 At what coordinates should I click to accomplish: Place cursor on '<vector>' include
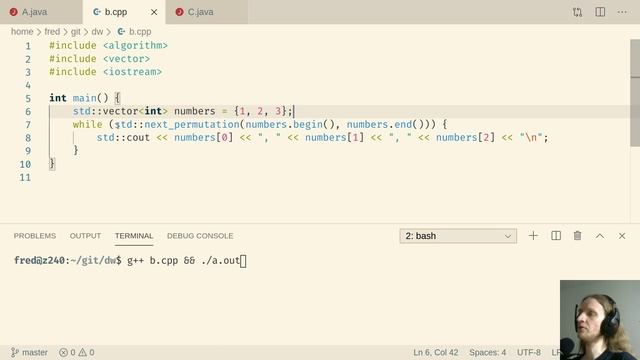coord(127,59)
